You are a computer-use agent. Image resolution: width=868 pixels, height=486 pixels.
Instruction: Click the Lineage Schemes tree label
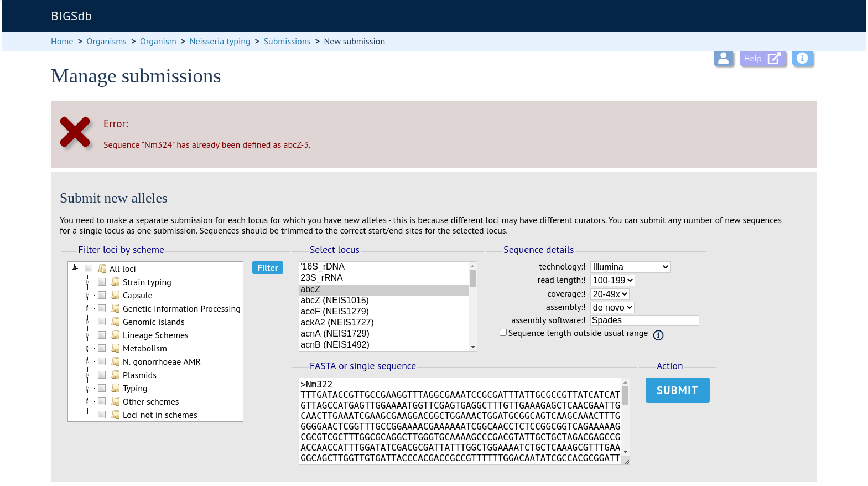pos(155,335)
